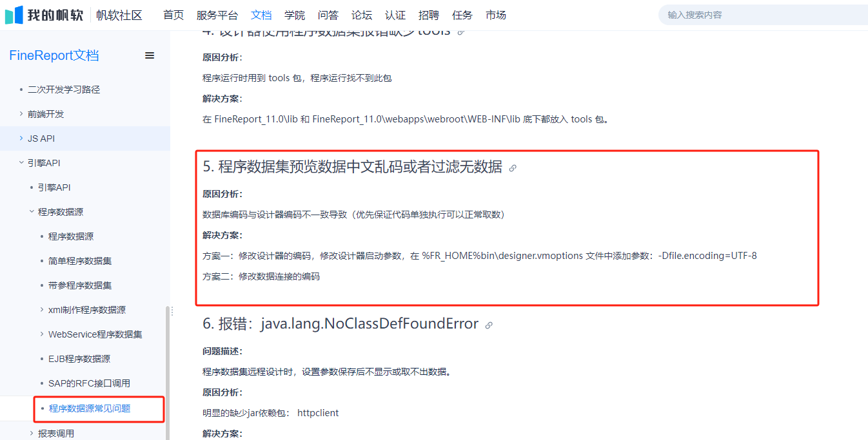Expand the 前端开发 tree node
Viewport: 868px width, 440px height.
[21, 114]
